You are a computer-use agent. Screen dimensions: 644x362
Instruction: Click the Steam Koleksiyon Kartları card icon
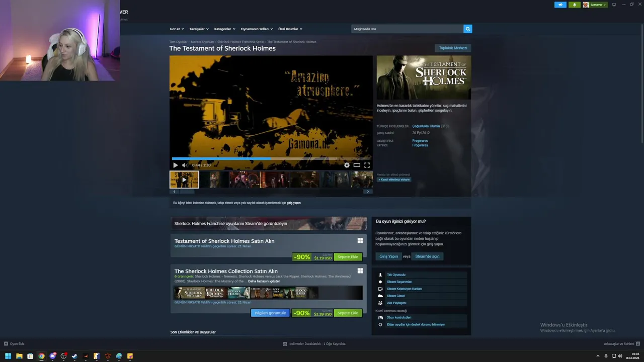point(380,289)
